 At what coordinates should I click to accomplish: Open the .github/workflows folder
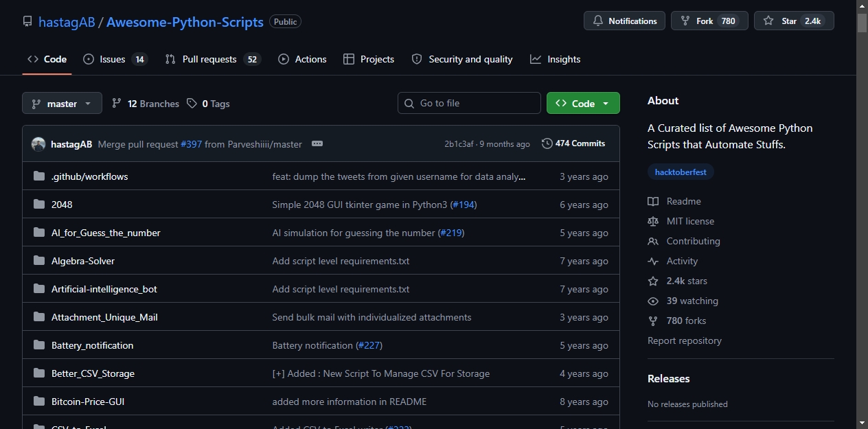[x=89, y=176]
